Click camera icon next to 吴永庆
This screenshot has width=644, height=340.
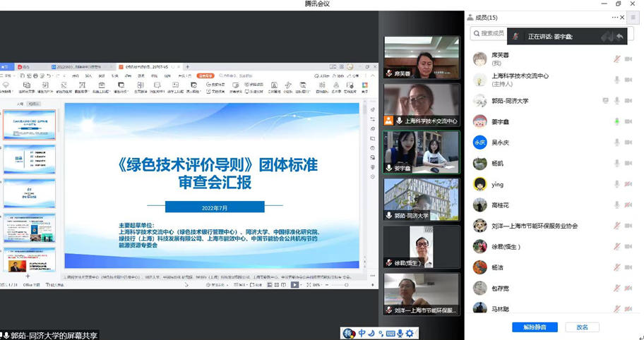[628, 142]
